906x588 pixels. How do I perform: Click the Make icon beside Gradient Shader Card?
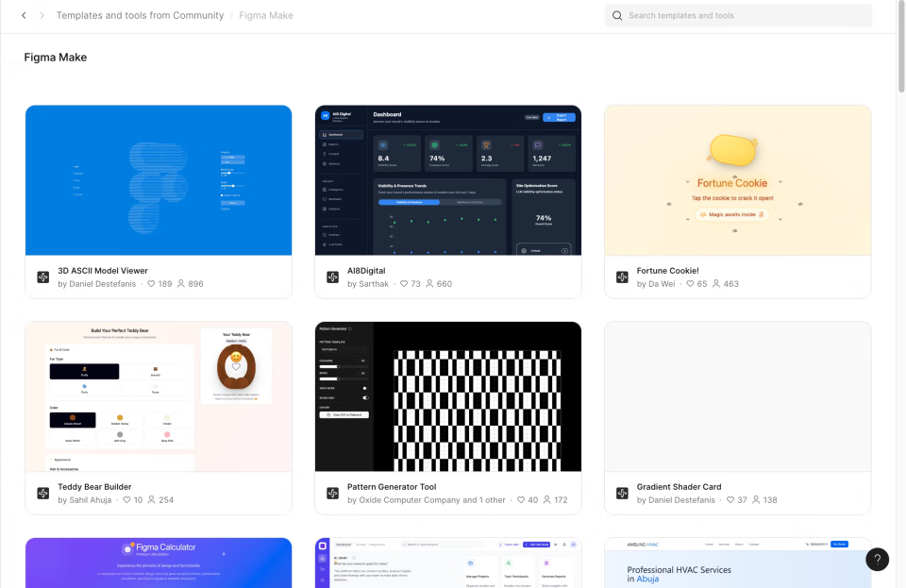(x=622, y=494)
